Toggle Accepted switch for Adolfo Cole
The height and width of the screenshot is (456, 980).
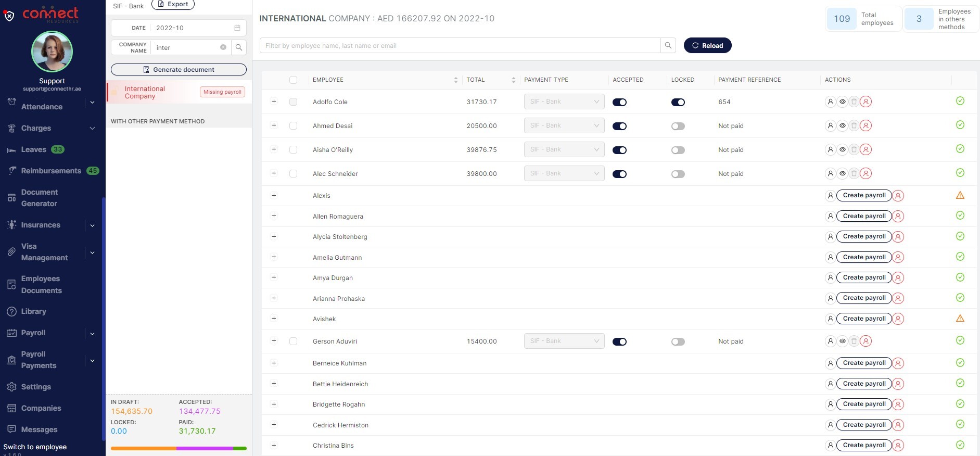(619, 102)
